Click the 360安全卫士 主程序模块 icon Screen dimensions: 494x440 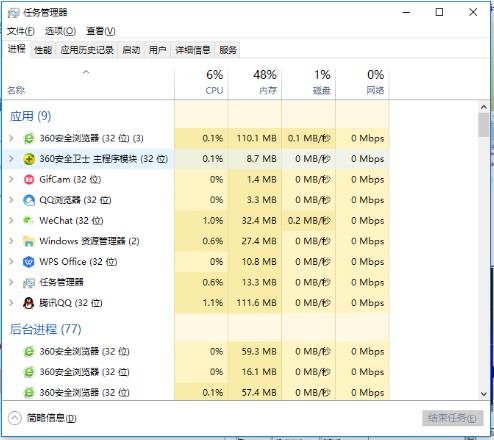(29, 159)
